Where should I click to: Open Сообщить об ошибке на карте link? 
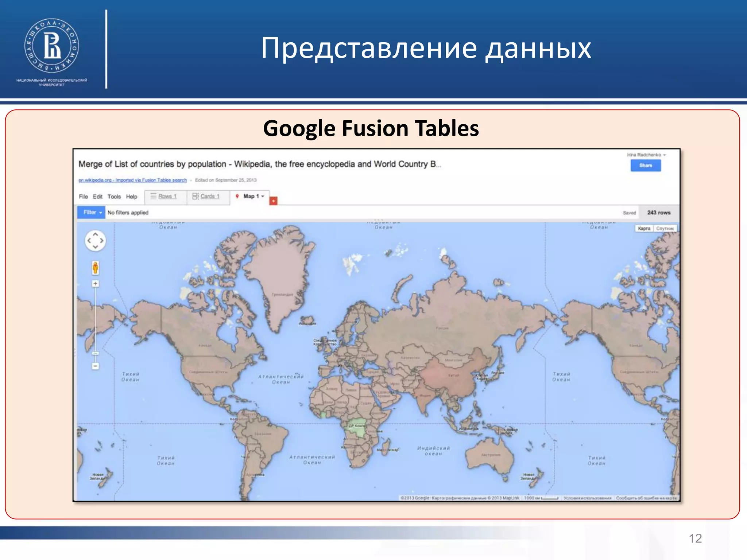pos(646,498)
